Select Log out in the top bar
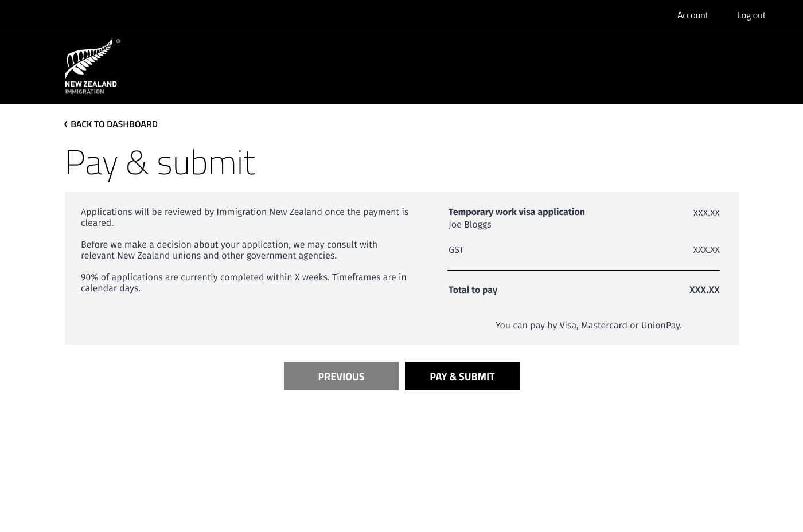The width and height of the screenshot is (803, 532). 751,15
